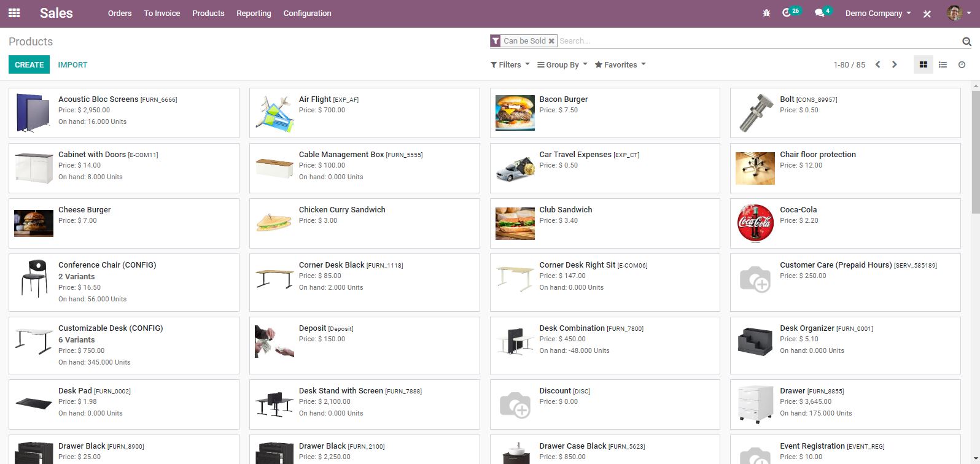Go to previous page of products
This screenshot has height=464, width=980.
tap(877, 64)
